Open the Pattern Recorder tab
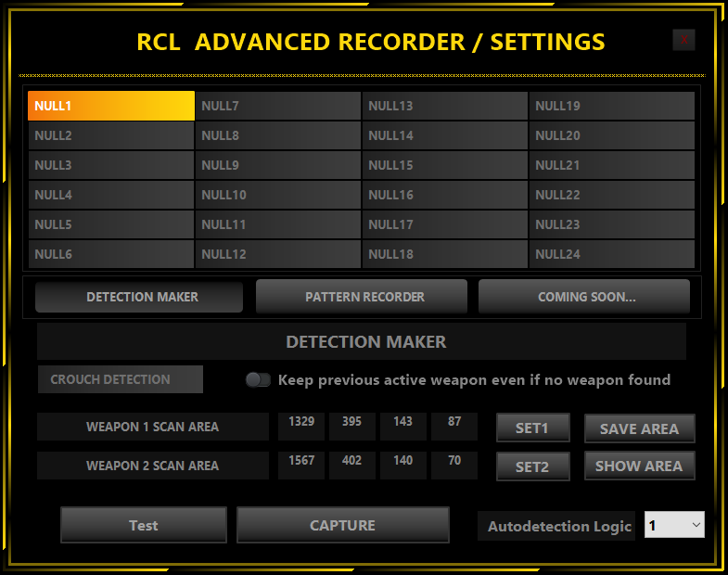The height and width of the screenshot is (575, 728). click(x=362, y=297)
